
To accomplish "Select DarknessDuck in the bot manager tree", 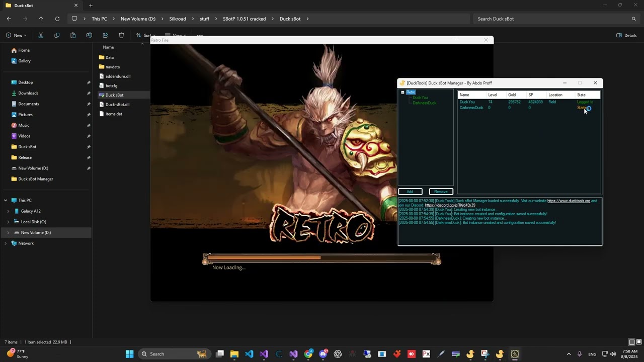I will pos(425,103).
